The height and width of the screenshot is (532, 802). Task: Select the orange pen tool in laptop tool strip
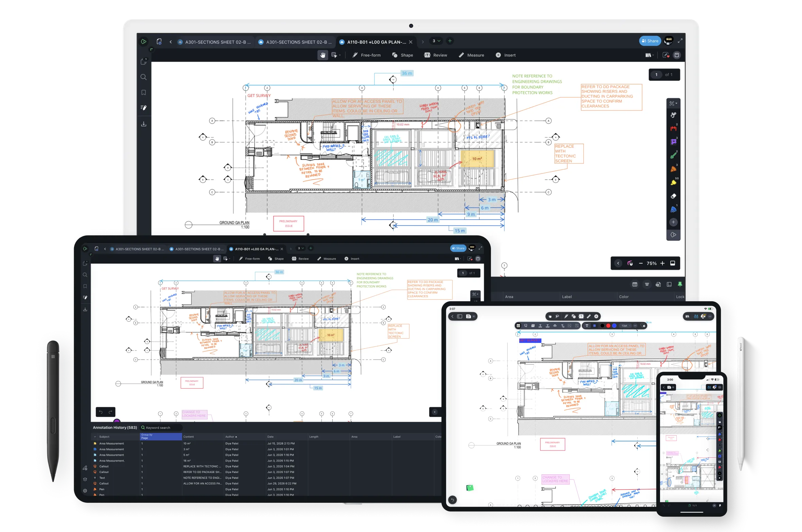click(x=673, y=169)
